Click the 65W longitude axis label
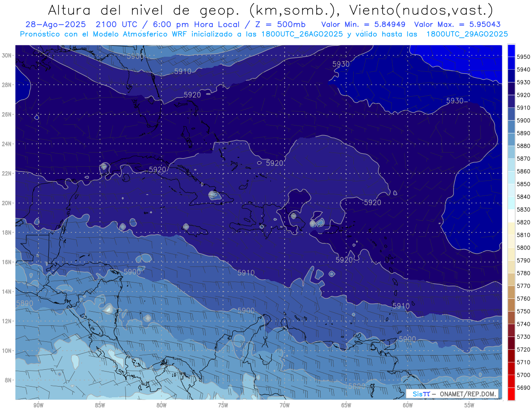 346,405
